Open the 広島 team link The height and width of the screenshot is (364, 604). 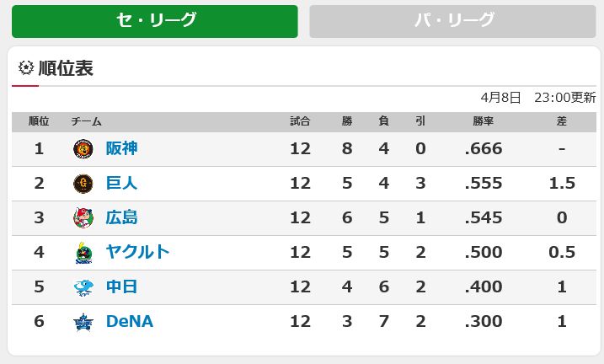tap(121, 217)
